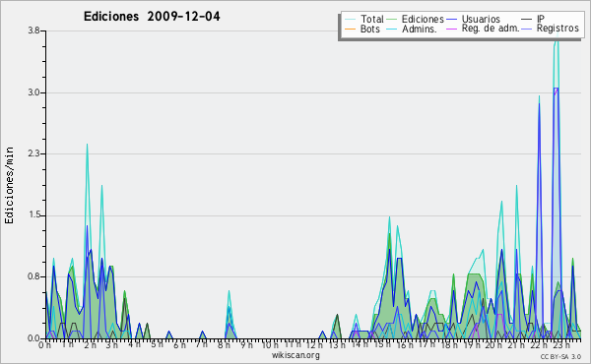Image resolution: width=591 pixels, height=364 pixels.
Task: Click the '20 h' x-axis label
Action: 493,344
